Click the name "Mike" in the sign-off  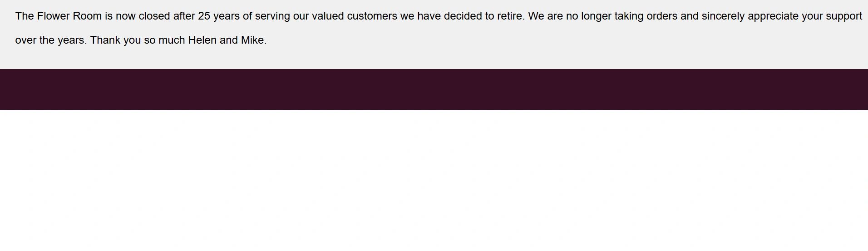252,40
